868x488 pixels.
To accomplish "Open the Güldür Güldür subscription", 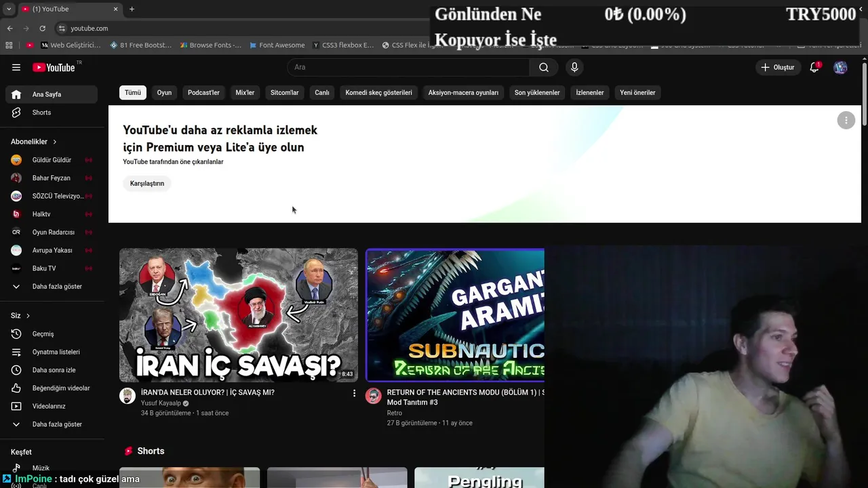I will click(52, 160).
